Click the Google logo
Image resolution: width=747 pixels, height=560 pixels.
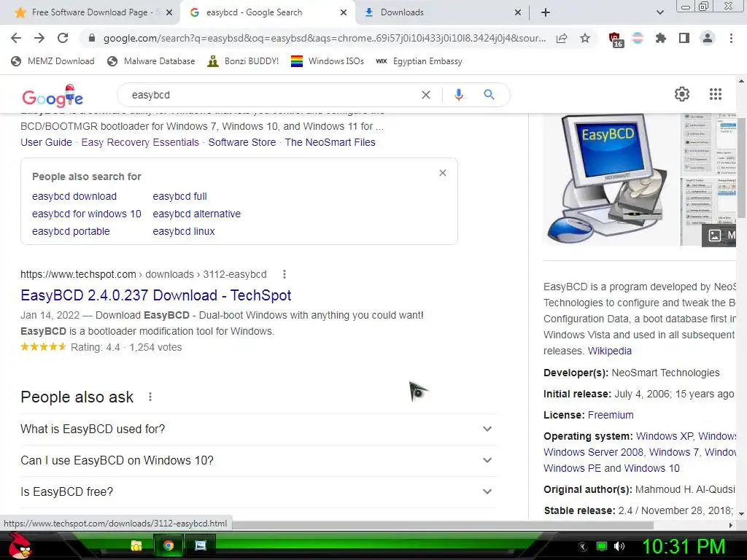53,96
